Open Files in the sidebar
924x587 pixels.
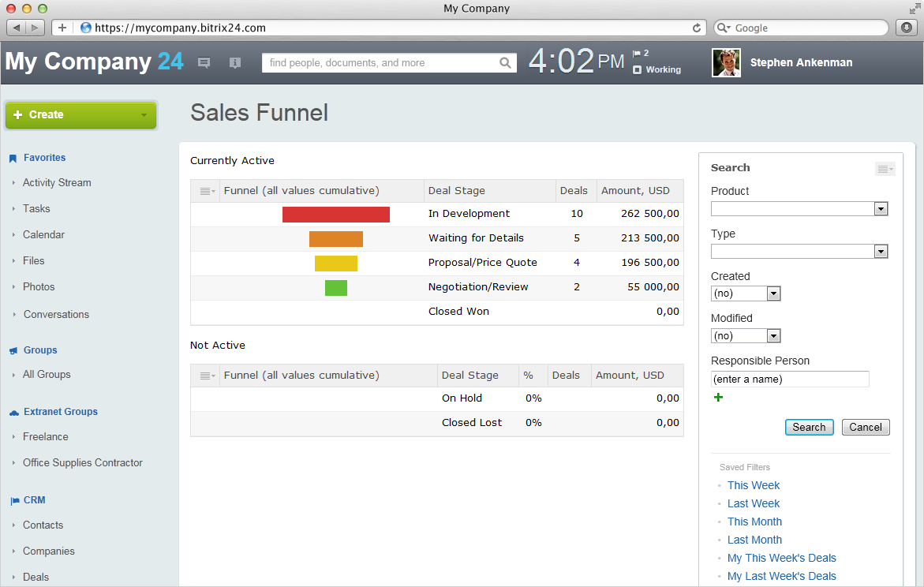point(34,260)
